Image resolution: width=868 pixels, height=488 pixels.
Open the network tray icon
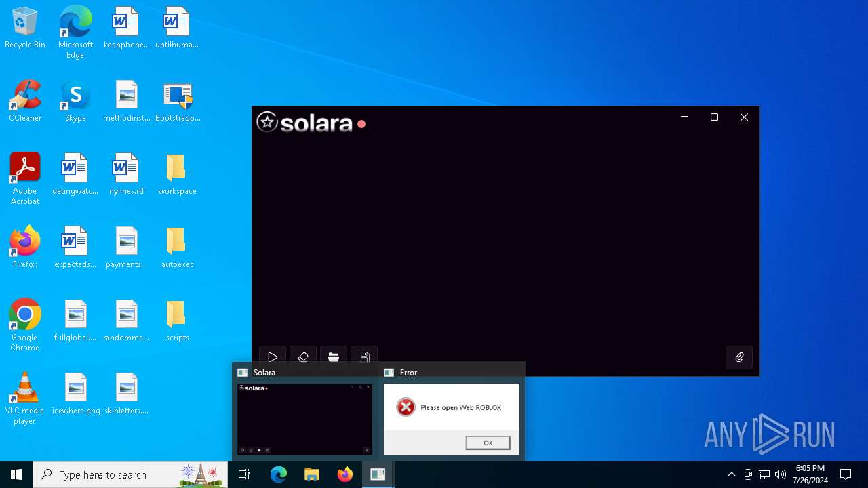764,474
